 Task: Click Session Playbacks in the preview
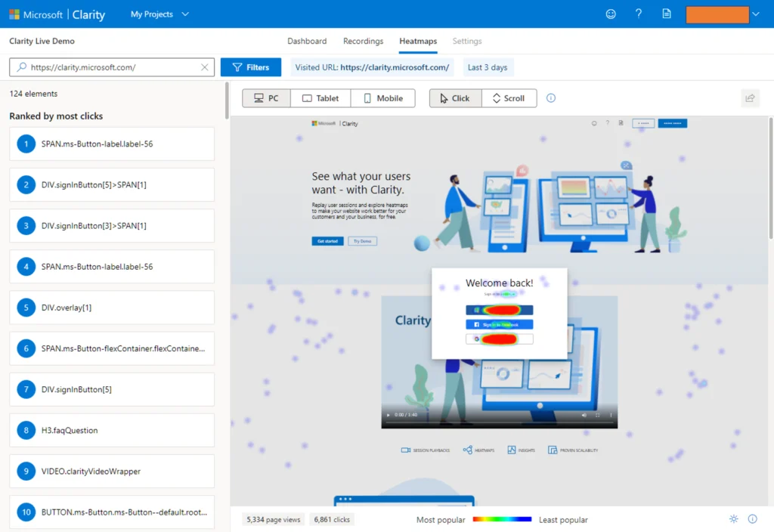426,450
